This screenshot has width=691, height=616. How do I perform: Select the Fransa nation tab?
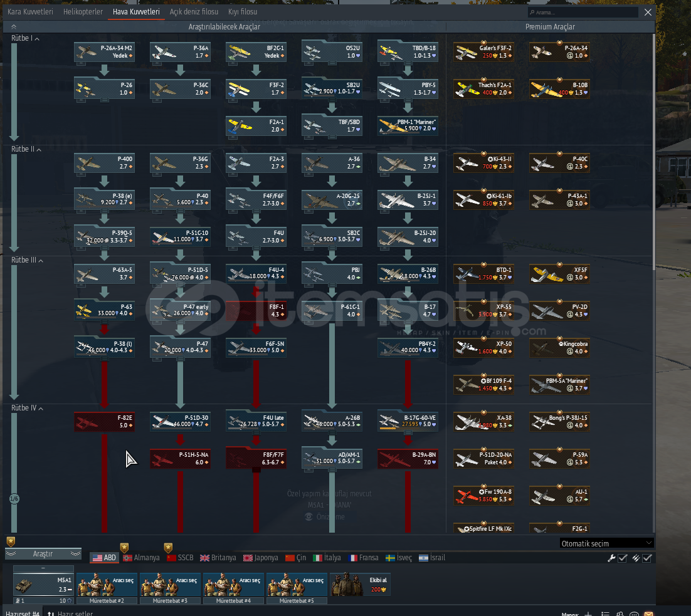(x=363, y=558)
